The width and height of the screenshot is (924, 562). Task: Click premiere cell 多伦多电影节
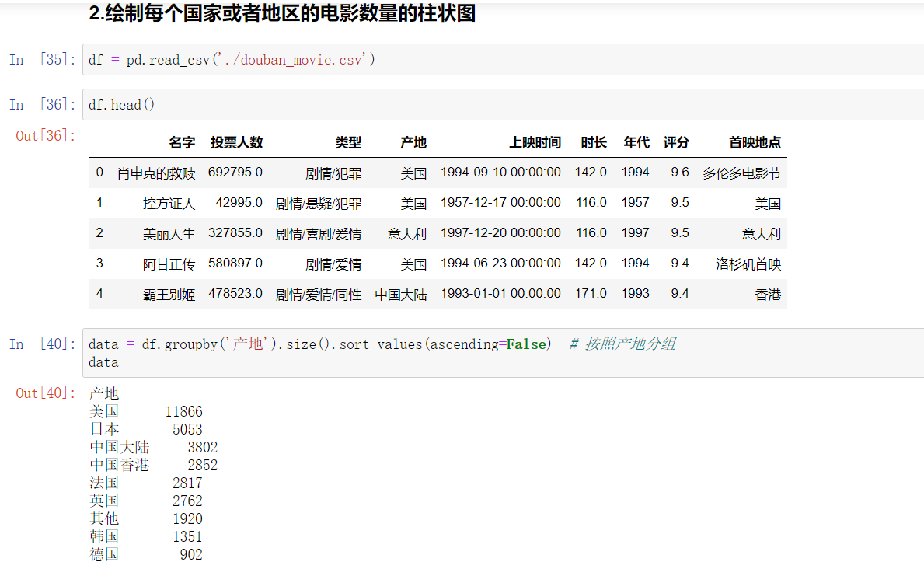pyautogui.click(x=741, y=173)
